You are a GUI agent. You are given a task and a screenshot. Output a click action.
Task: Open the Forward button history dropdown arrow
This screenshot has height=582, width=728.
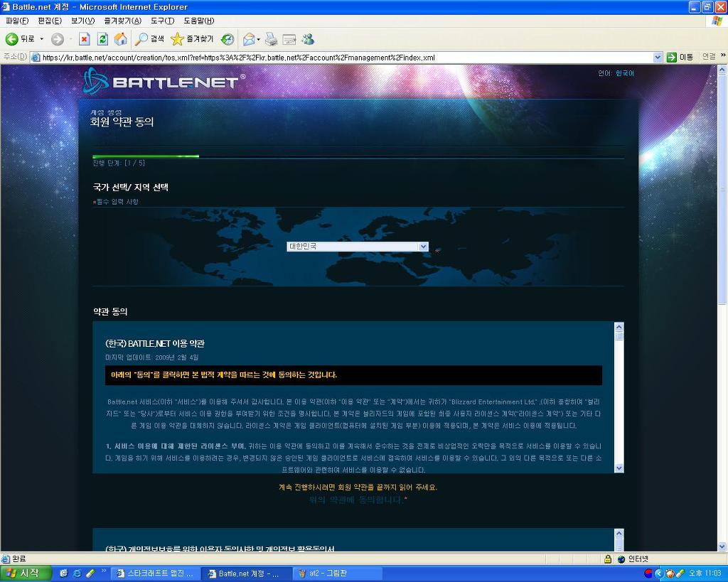pos(70,39)
